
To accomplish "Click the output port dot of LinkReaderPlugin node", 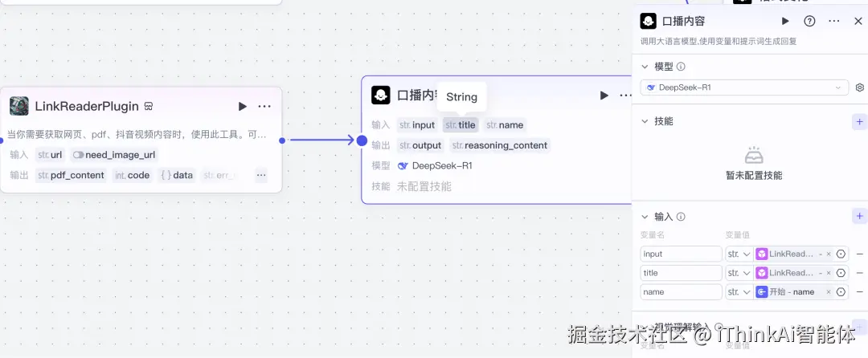I will (x=282, y=140).
